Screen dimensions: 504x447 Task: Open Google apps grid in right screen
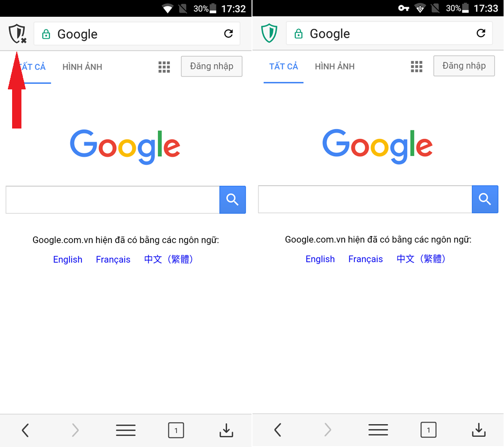point(416,67)
